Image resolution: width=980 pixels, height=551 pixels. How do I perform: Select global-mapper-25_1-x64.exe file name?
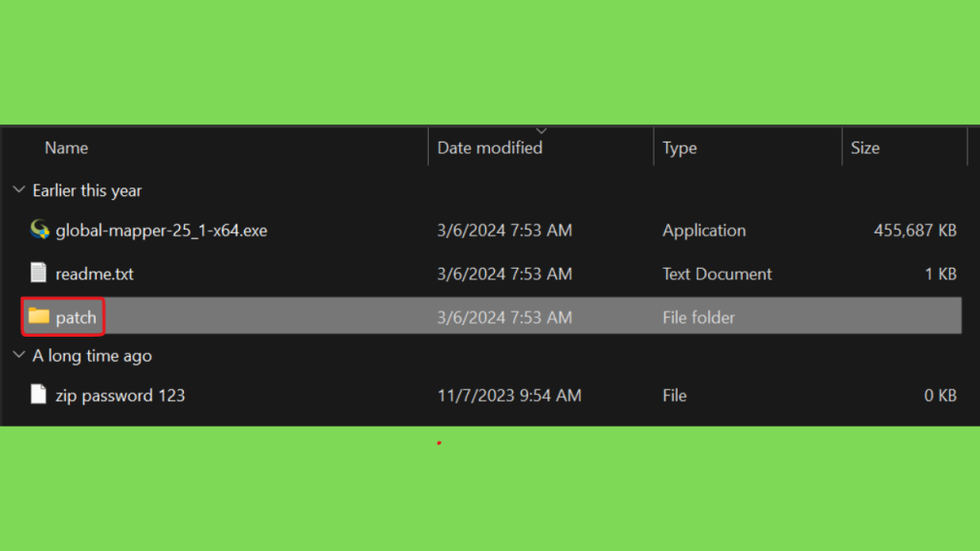[x=161, y=231]
